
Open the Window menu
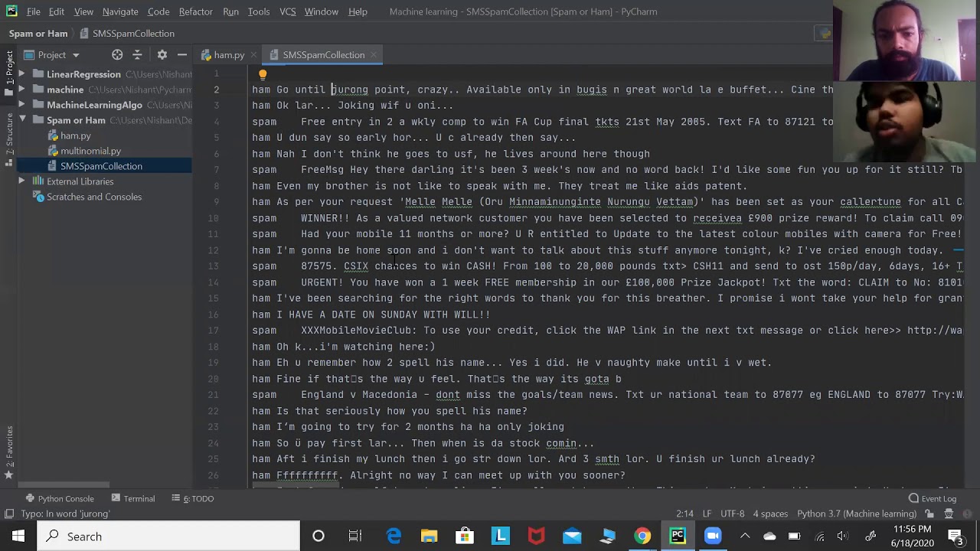[x=322, y=11]
